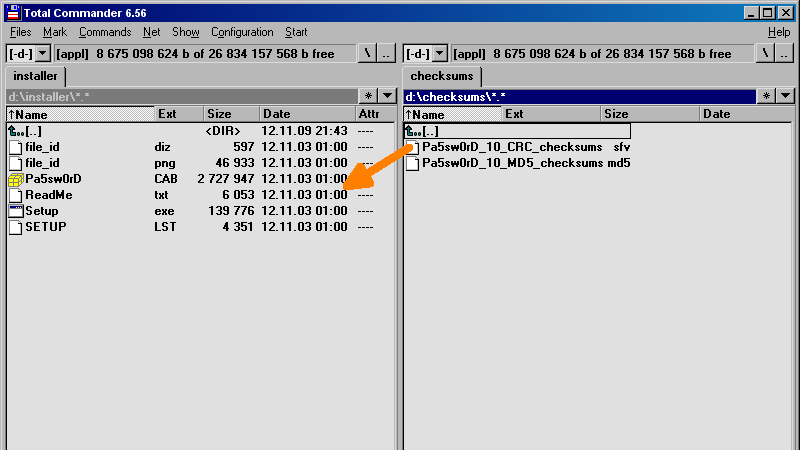
Task: Switch to the installer tab
Action: click(x=35, y=76)
